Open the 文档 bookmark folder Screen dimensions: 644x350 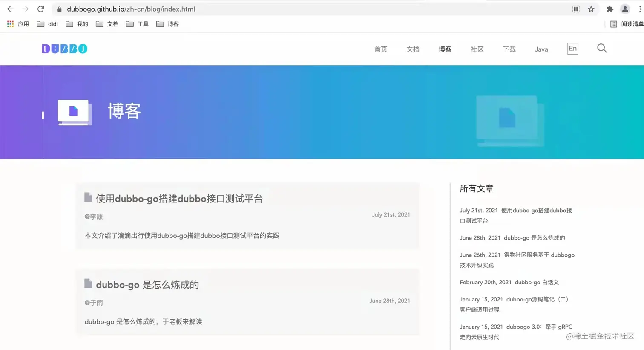point(107,24)
